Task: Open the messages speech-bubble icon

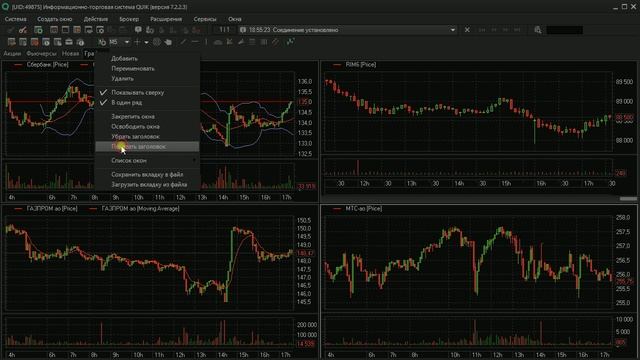Action: [138, 30]
